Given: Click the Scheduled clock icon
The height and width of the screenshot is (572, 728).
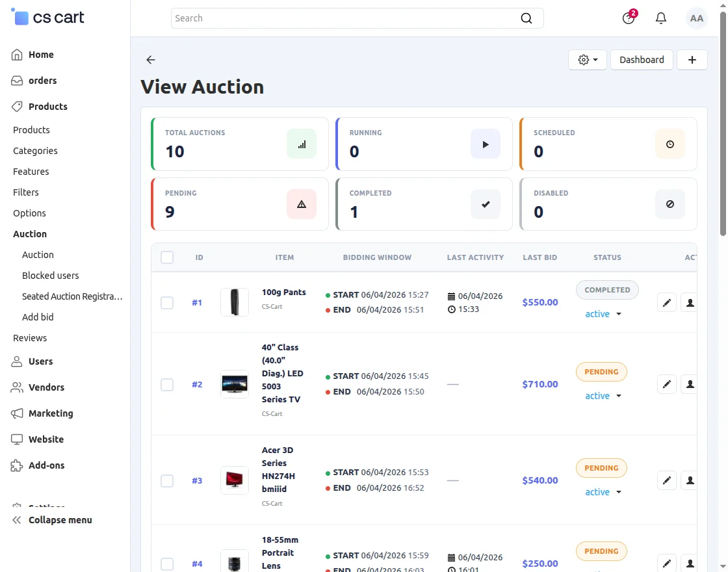Looking at the screenshot, I should pos(670,144).
